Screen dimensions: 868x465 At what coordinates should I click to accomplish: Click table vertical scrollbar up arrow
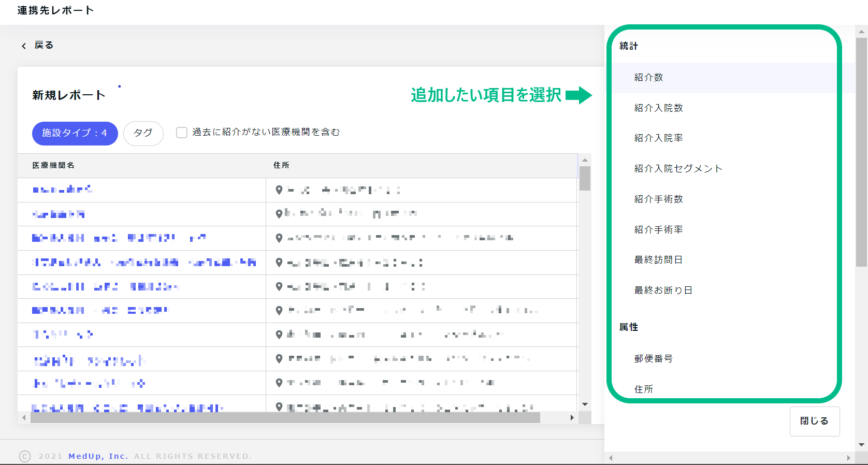point(585,160)
